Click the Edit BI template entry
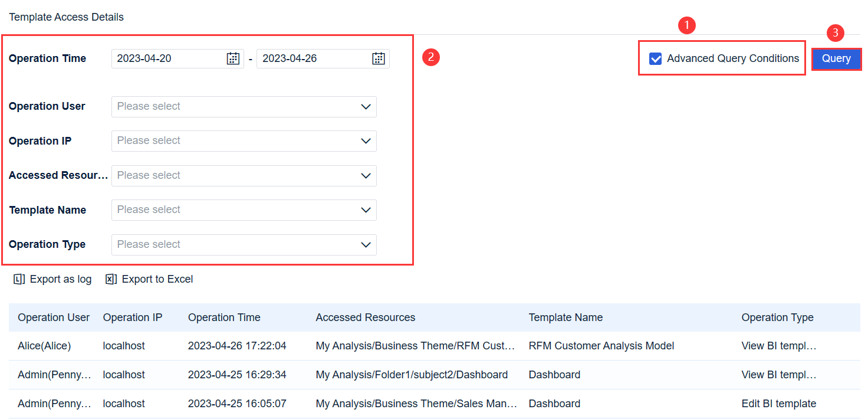This screenshot has width=868, height=419. (779, 403)
